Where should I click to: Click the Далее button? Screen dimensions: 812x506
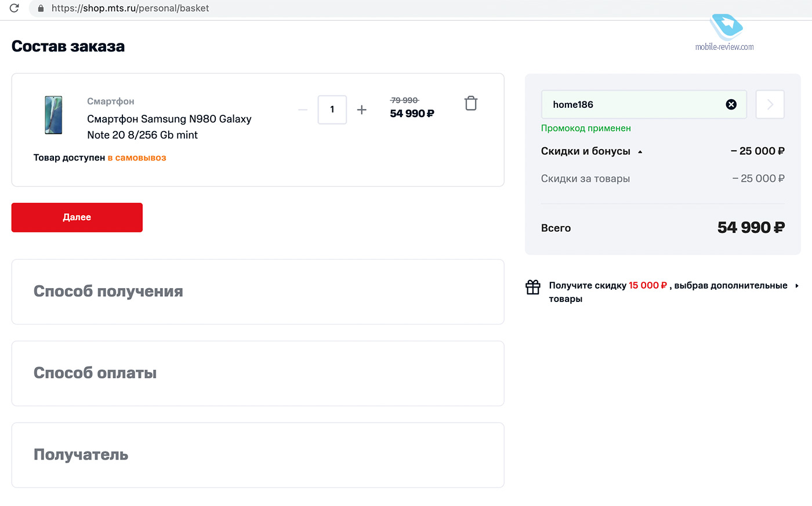(77, 217)
